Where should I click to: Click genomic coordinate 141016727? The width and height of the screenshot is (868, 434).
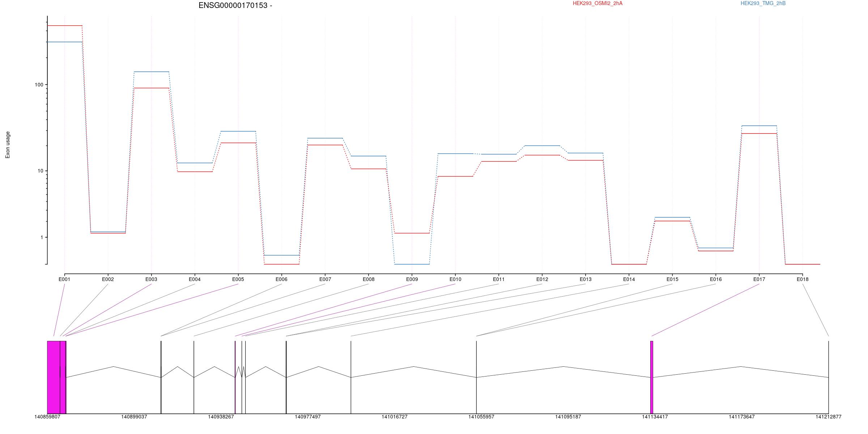[395, 417]
